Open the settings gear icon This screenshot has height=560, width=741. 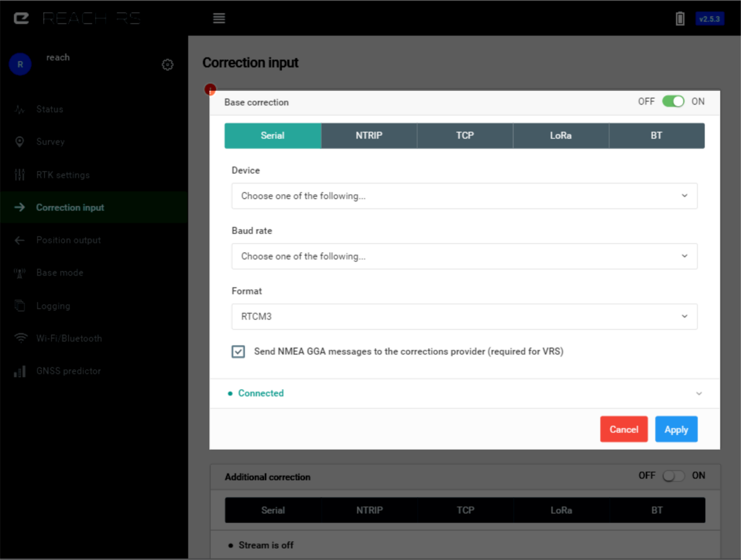click(x=167, y=64)
